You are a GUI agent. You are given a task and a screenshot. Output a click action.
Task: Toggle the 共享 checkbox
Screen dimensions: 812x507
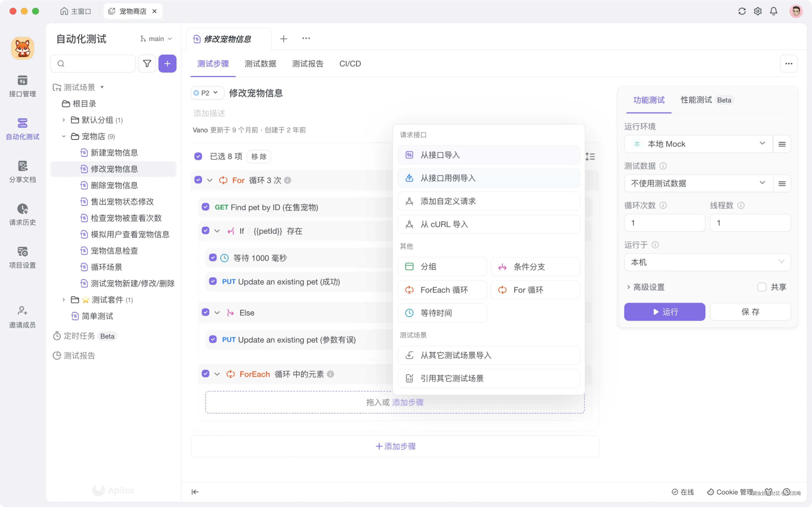(x=761, y=287)
